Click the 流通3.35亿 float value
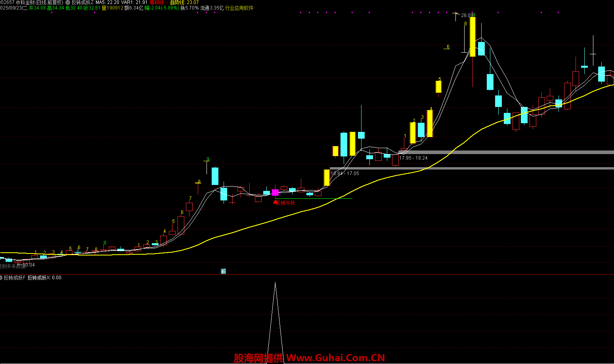 pyautogui.click(x=212, y=8)
